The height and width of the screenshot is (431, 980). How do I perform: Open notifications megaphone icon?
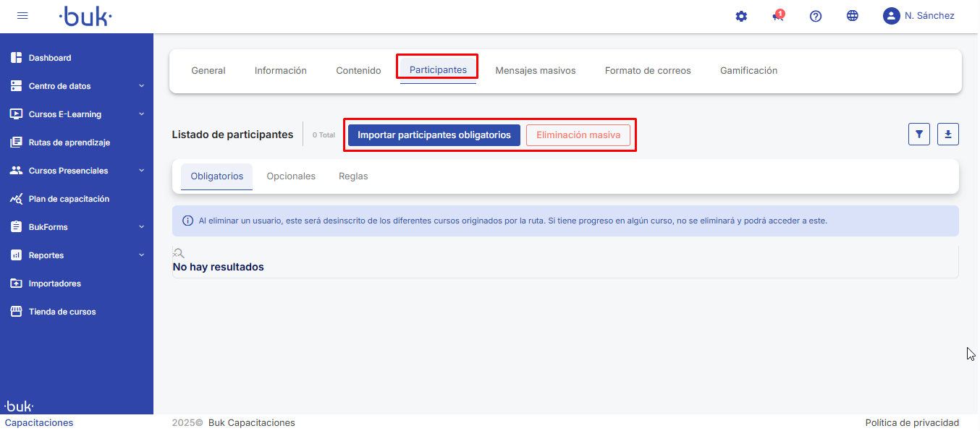coord(778,16)
